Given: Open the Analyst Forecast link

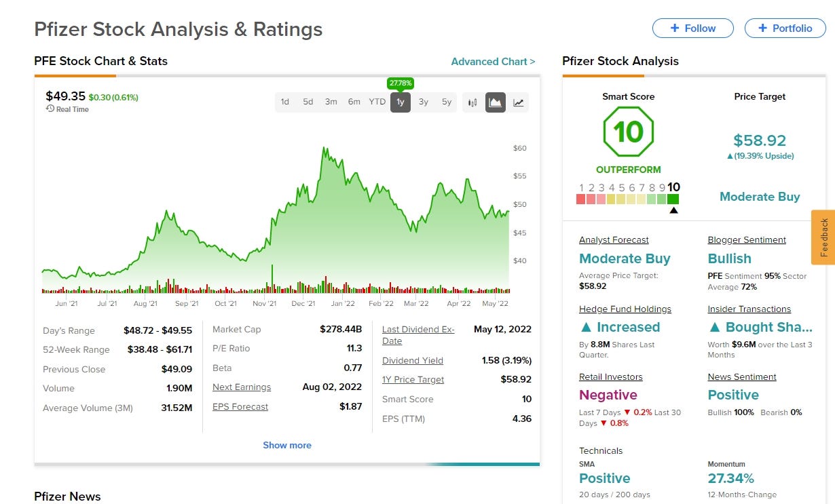Looking at the screenshot, I should [614, 239].
